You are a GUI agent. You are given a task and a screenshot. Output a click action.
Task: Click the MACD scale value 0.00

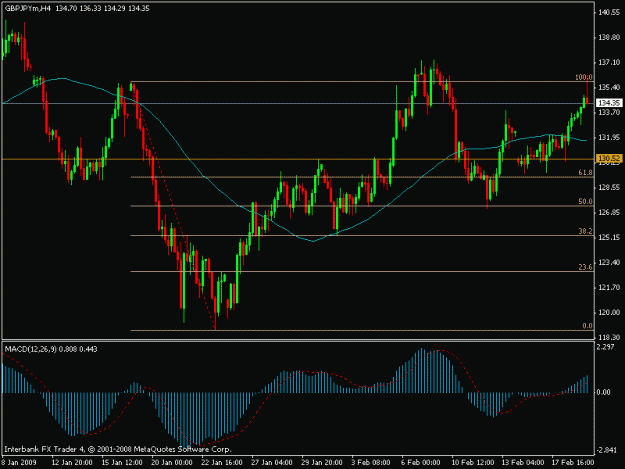pos(603,392)
